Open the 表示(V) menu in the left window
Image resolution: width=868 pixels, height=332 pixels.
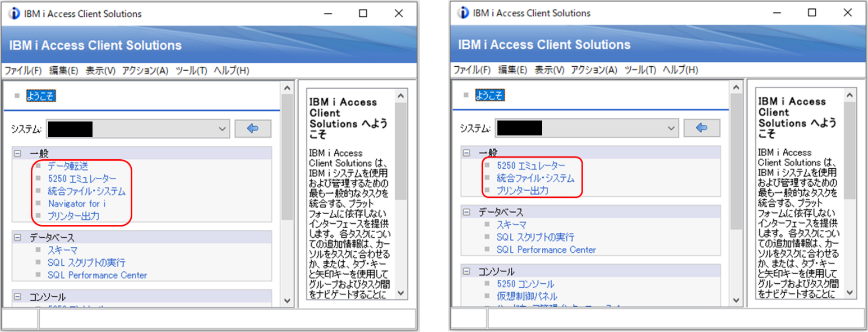click(x=100, y=71)
